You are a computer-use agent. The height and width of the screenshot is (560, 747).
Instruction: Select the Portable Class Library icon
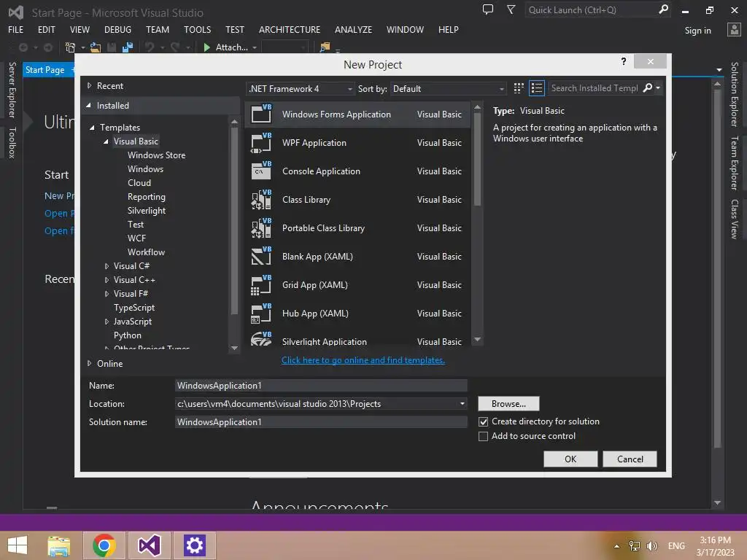tap(261, 228)
